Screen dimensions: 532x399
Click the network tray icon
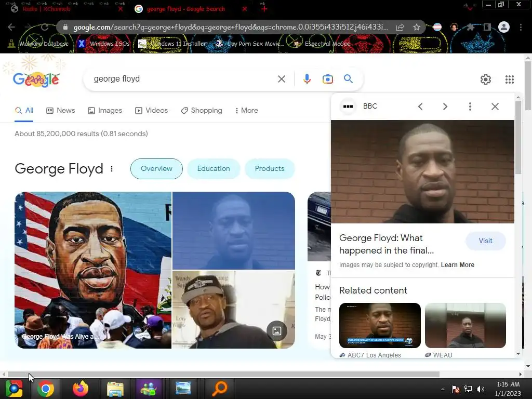pos(468,389)
